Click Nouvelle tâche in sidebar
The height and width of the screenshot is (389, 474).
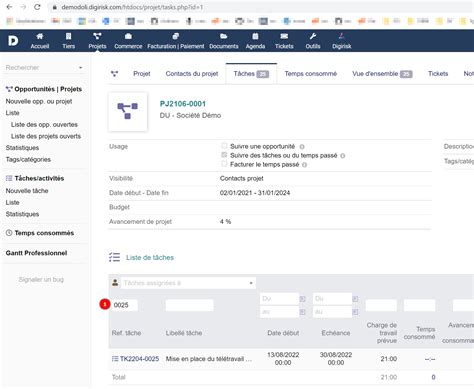[x=27, y=191]
